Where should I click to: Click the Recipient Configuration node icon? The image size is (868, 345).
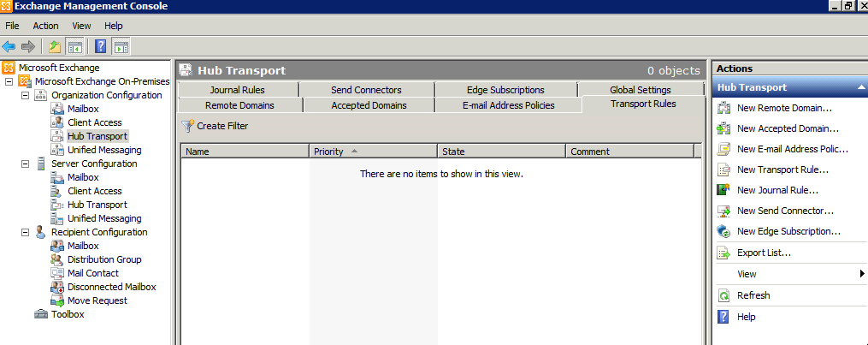point(41,232)
